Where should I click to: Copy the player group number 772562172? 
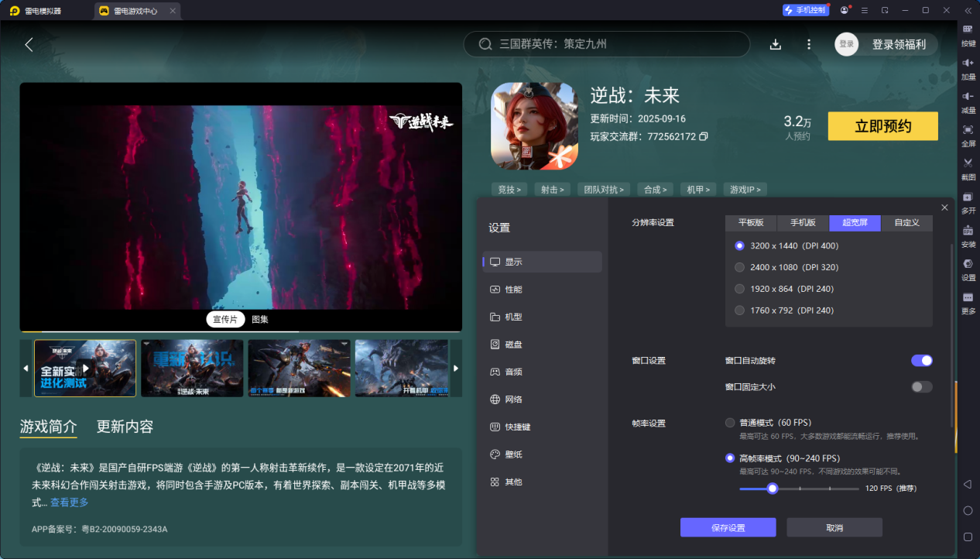tap(704, 136)
